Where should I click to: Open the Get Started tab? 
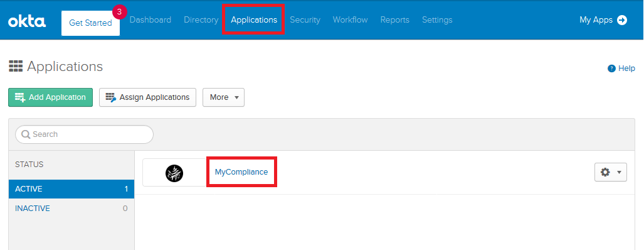90,23
